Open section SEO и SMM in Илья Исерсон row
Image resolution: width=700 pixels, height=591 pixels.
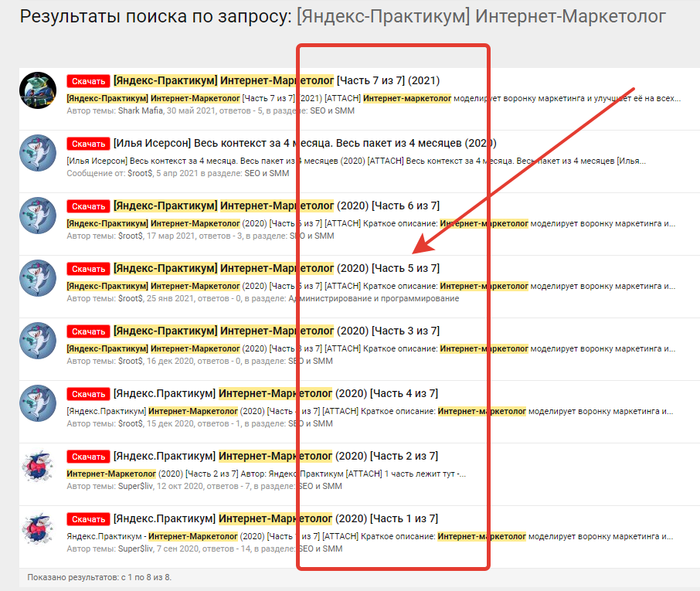pos(267,173)
